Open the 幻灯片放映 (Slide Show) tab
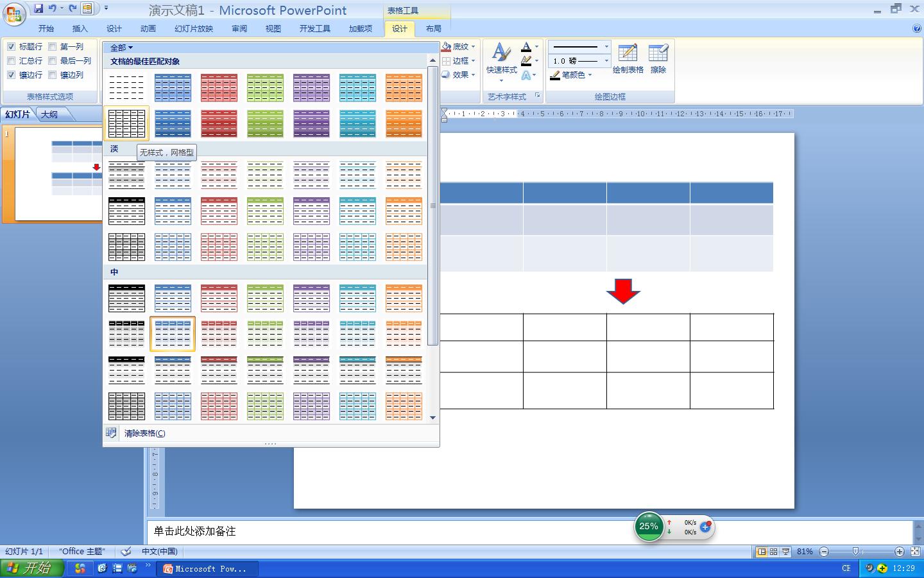 (194, 28)
